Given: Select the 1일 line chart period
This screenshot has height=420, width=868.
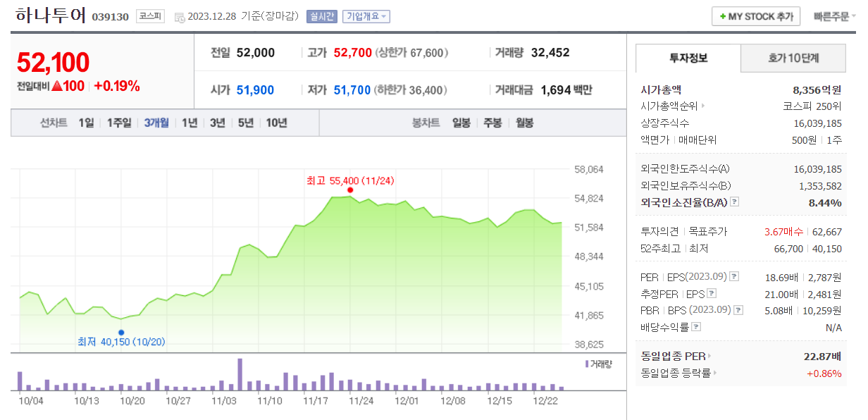Looking at the screenshot, I should pos(86,123).
